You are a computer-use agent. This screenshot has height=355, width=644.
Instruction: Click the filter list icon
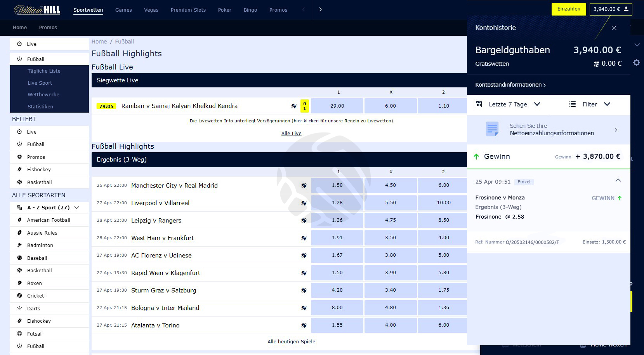(573, 104)
